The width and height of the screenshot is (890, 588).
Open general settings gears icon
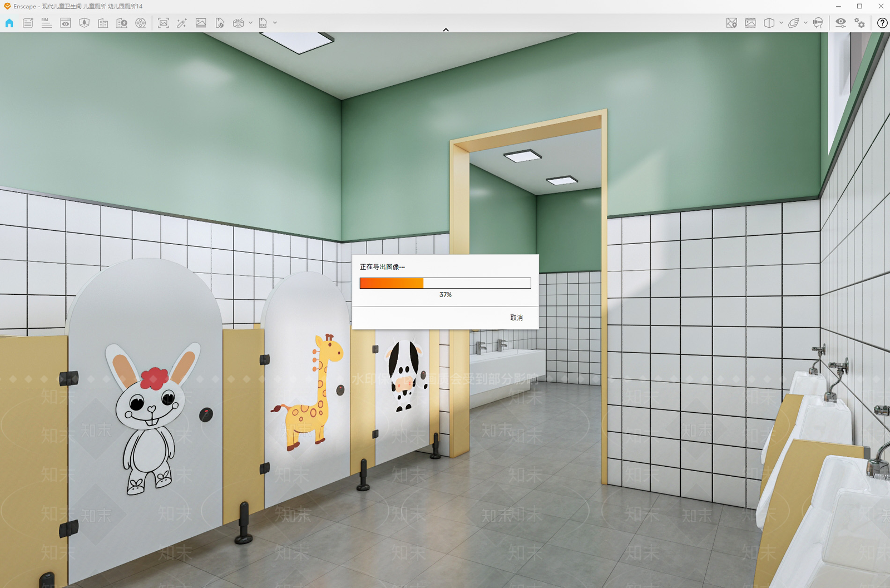pyautogui.click(x=859, y=23)
